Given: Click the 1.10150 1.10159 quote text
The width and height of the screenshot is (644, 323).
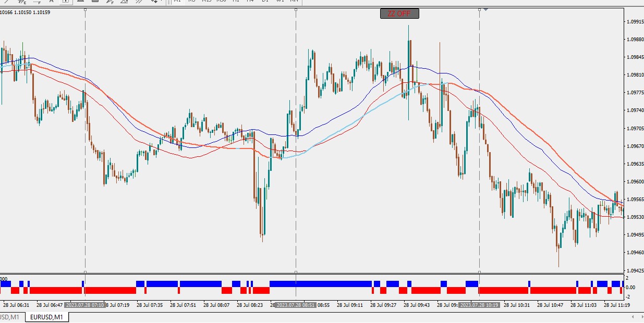Looking at the screenshot, I should tap(33, 12).
